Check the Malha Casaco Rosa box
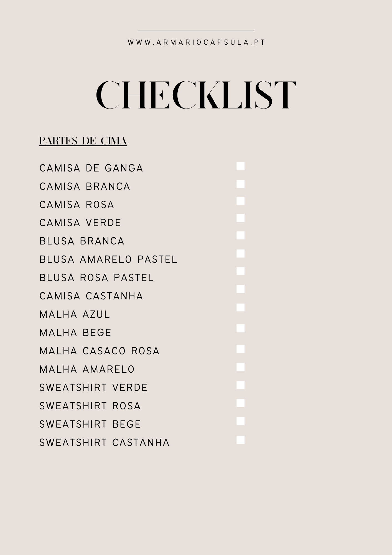The height and width of the screenshot is (555, 392). click(x=240, y=349)
